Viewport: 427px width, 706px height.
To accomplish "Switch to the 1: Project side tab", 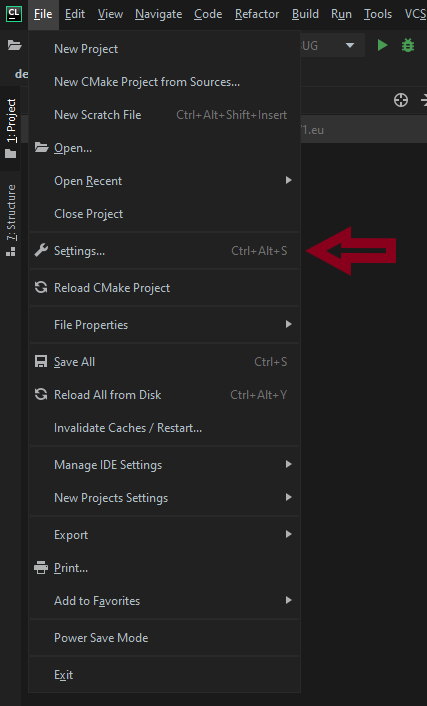I will [11, 128].
